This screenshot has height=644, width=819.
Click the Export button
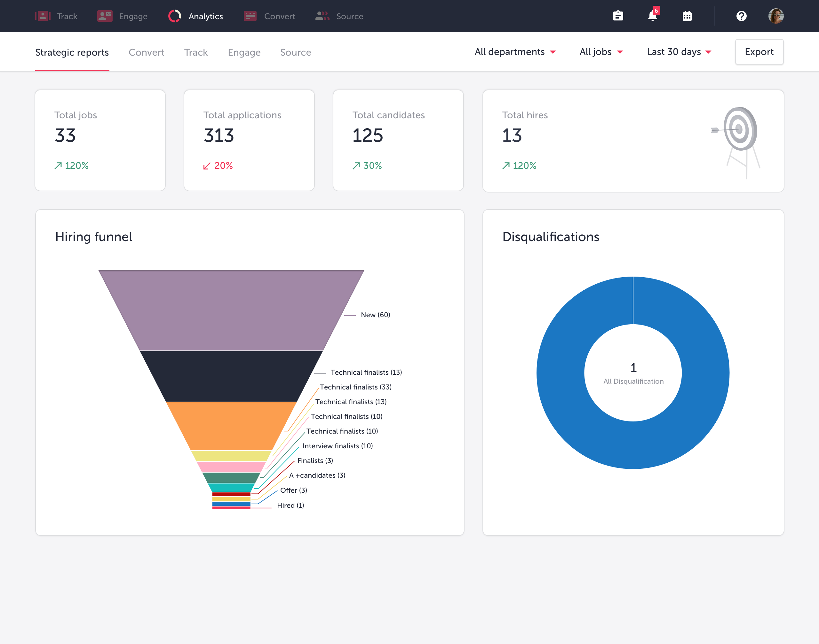[759, 52]
